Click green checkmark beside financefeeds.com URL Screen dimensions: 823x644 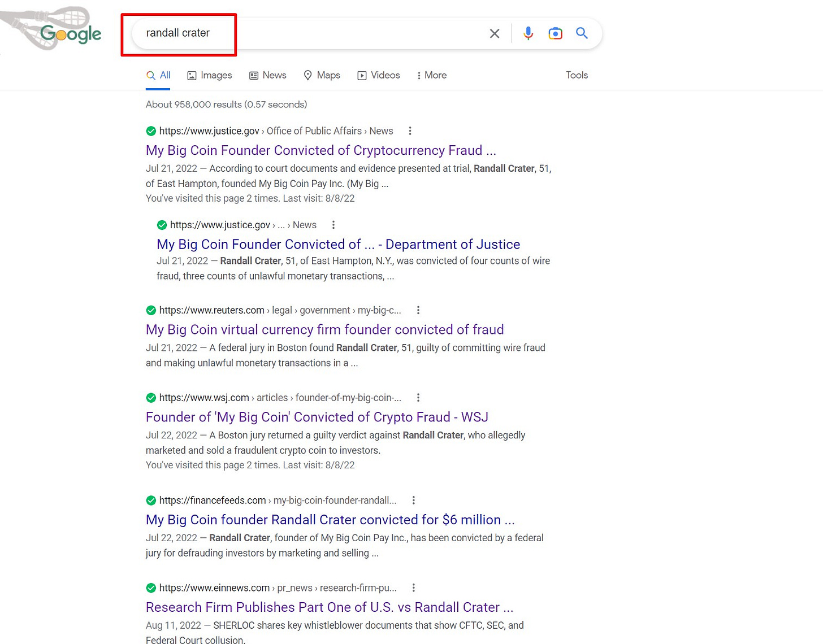click(x=151, y=501)
